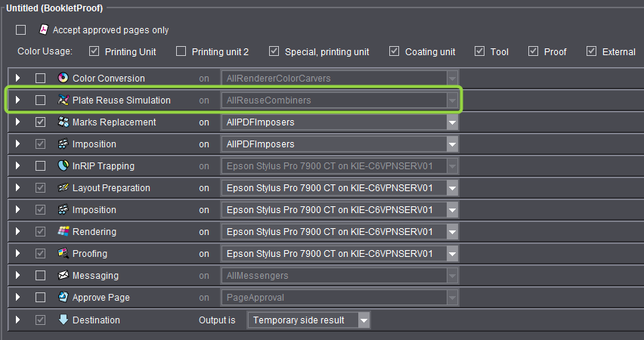Uncheck the Coating unit color usage
The width and height of the screenshot is (644, 340).
[x=395, y=52]
